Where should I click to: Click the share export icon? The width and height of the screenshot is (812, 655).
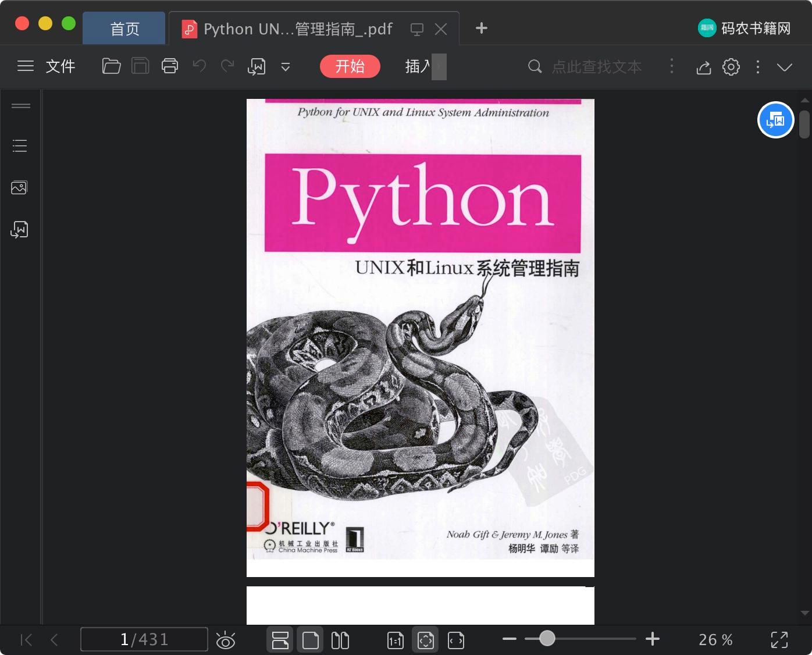tap(704, 67)
